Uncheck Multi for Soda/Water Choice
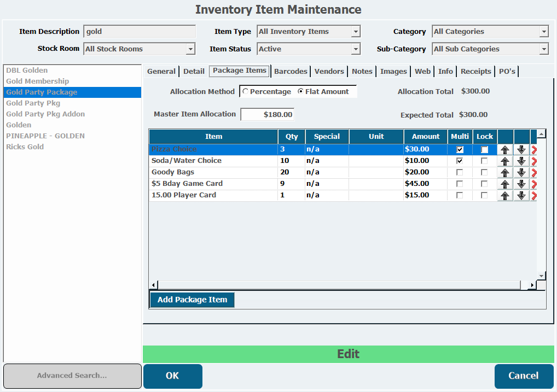The image size is (557, 392). tap(460, 161)
